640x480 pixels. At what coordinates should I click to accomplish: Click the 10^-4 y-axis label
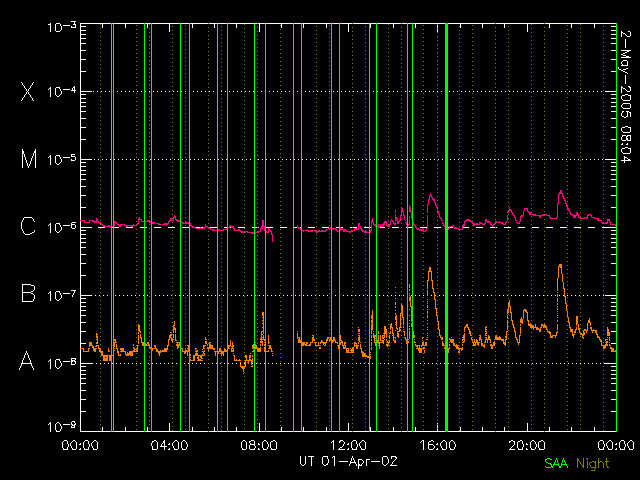[62, 92]
